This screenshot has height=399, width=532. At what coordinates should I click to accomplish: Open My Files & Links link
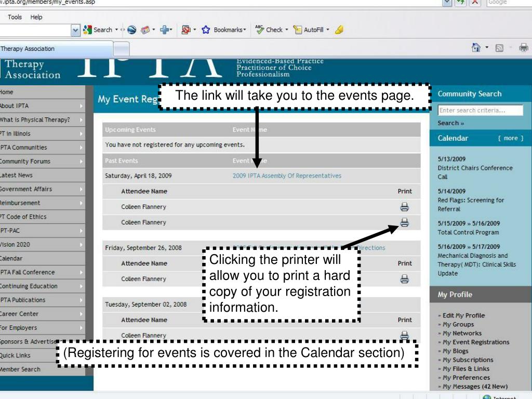[x=466, y=368]
